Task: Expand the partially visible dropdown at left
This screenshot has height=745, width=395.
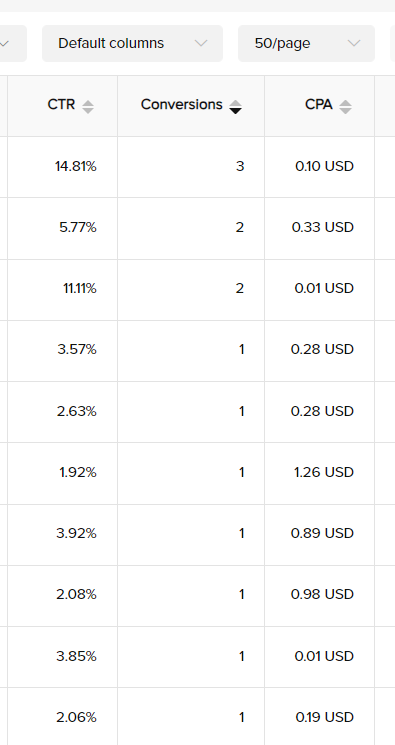Action: 13,43
